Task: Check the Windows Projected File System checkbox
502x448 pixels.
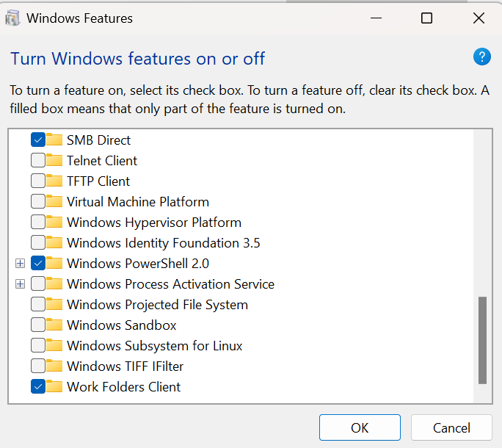Action: (x=38, y=304)
